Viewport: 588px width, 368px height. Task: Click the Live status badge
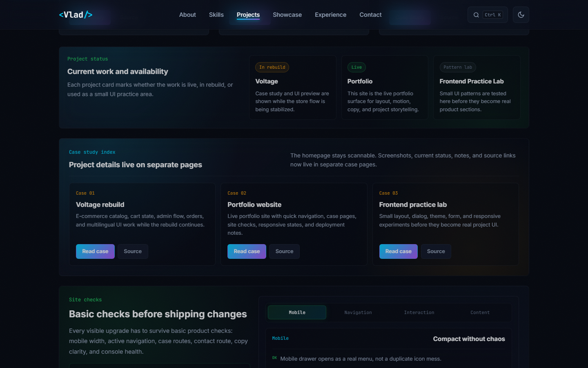(x=356, y=67)
